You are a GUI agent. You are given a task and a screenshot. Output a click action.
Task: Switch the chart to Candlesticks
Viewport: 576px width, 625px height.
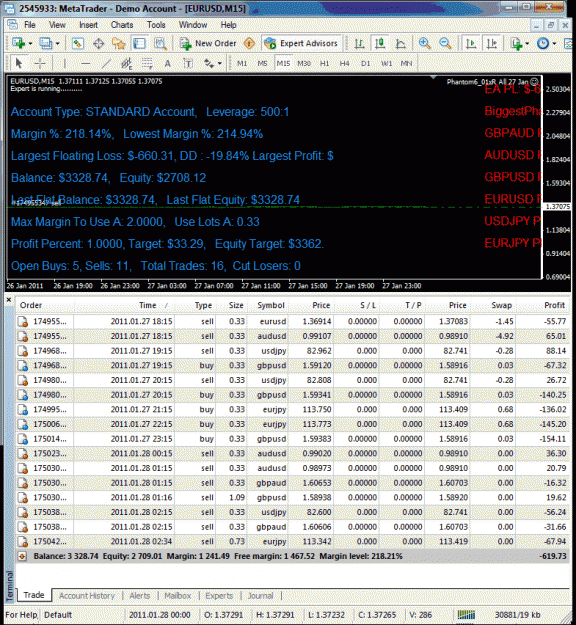point(380,43)
